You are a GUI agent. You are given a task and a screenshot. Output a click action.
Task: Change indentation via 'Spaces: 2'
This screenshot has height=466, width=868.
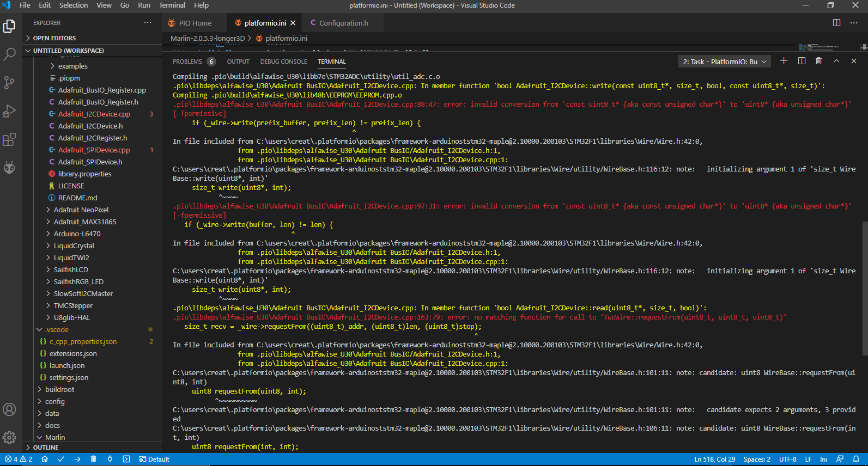point(757,459)
